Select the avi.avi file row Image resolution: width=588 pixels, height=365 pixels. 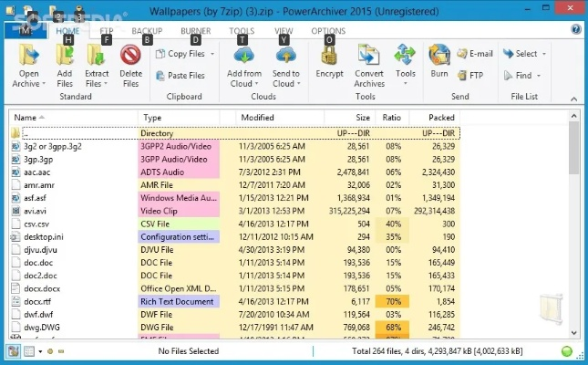coord(73,211)
